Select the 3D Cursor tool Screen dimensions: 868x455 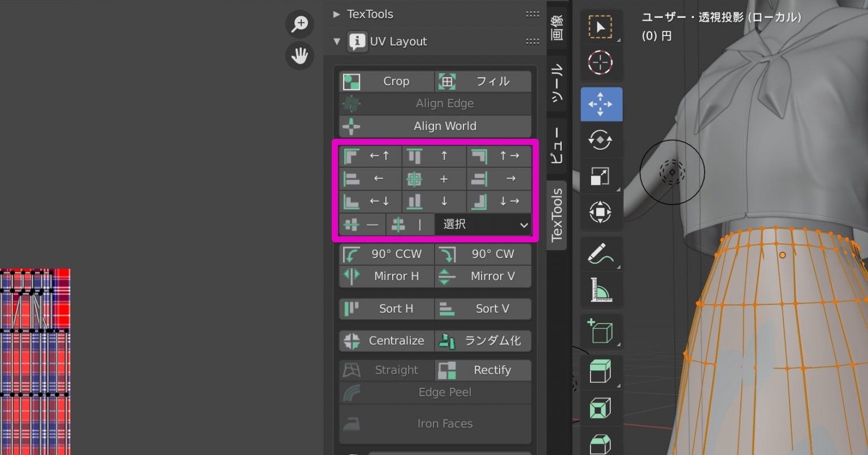[601, 63]
